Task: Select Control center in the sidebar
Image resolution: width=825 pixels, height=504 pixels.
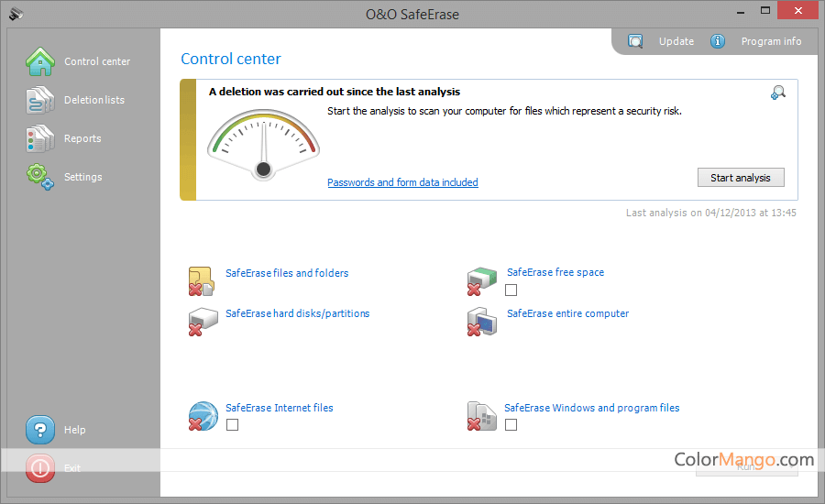Action: coord(96,61)
